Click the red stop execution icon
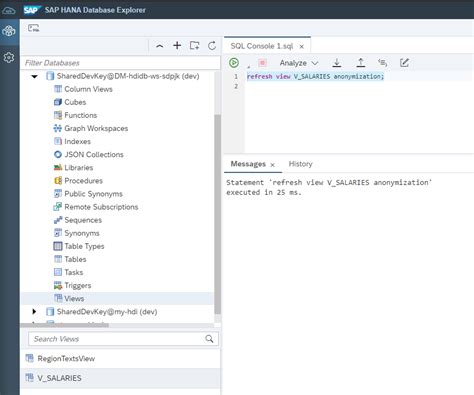This screenshot has height=395, width=474. click(x=262, y=63)
